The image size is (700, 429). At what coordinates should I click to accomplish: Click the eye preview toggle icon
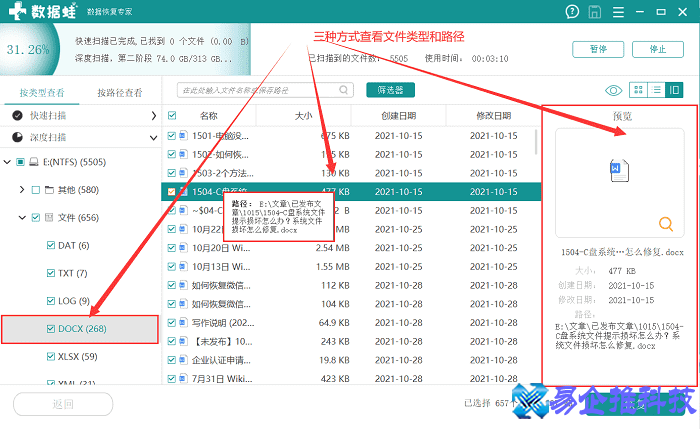(613, 91)
